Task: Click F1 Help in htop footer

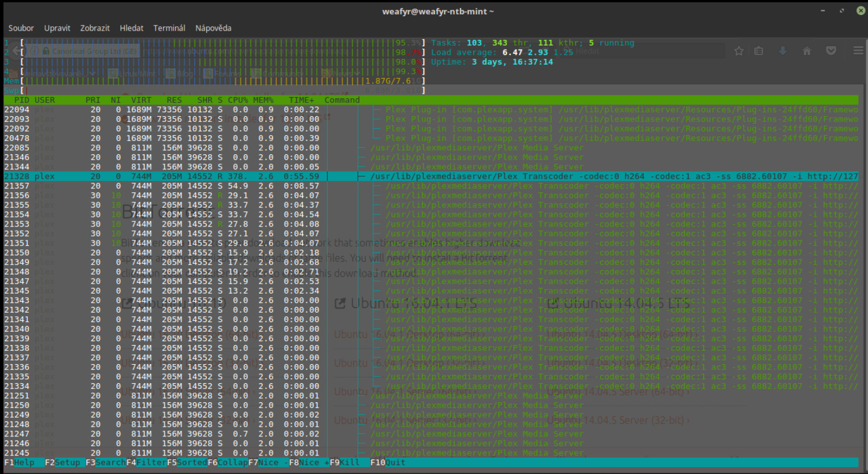Action: point(19,462)
